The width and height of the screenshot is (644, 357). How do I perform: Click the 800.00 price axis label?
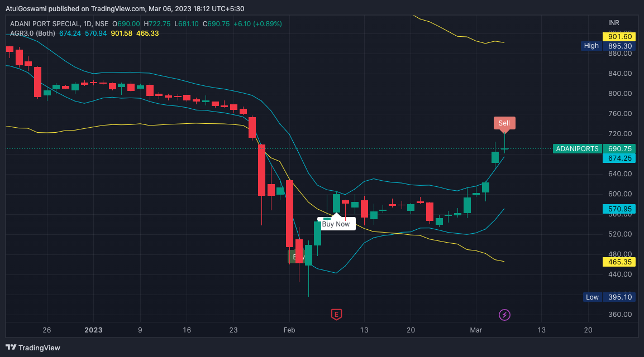pos(620,94)
